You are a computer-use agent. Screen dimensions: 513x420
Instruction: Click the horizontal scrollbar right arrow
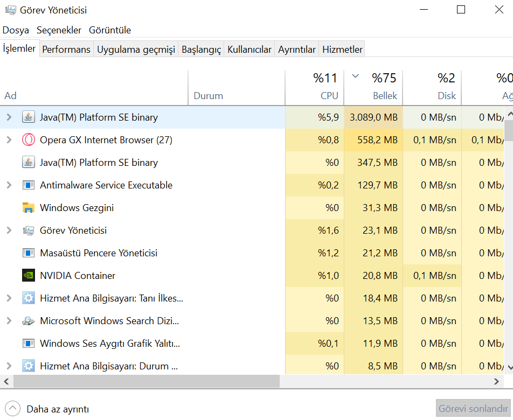pos(496,381)
